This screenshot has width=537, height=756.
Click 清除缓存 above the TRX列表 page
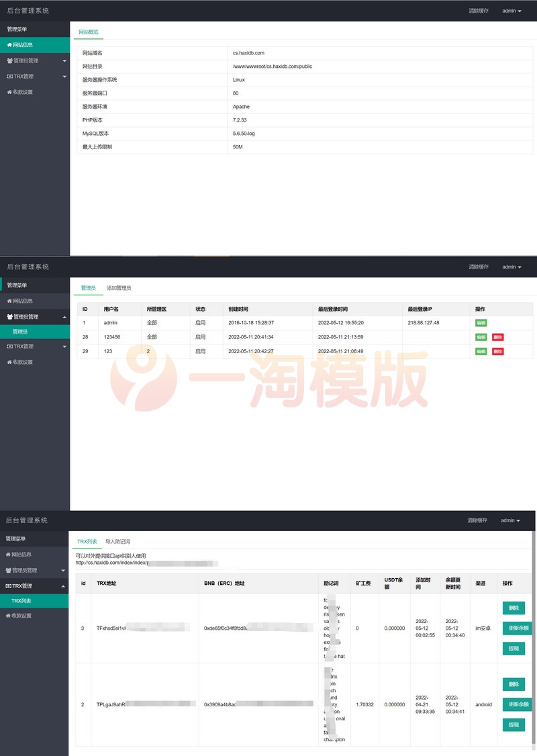click(477, 520)
